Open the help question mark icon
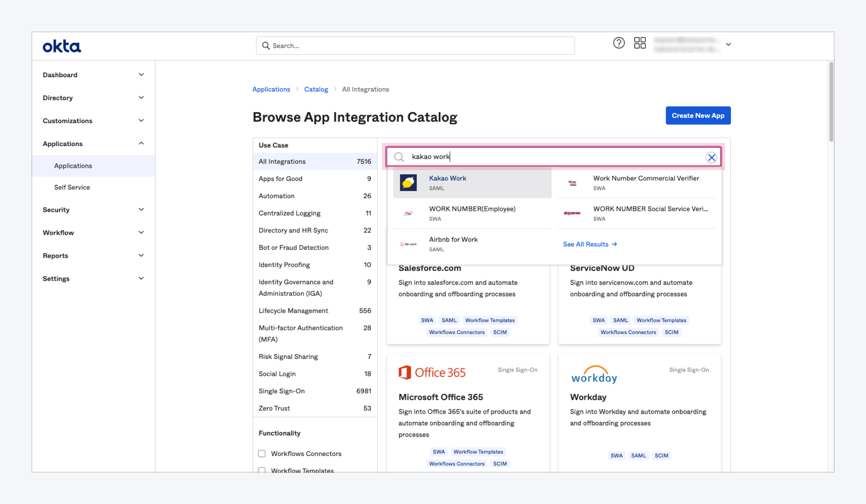The height and width of the screenshot is (504, 866). (x=619, y=43)
